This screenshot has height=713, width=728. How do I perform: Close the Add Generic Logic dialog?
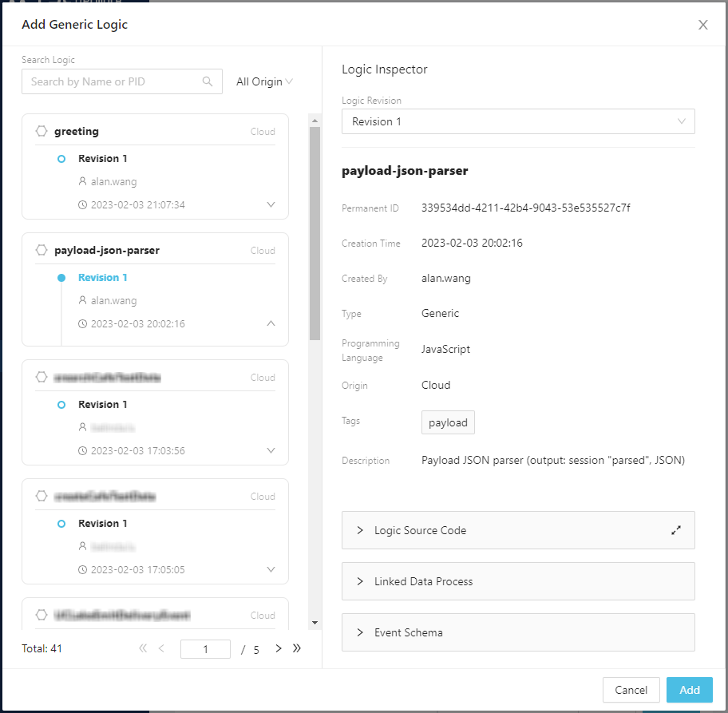click(702, 25)
